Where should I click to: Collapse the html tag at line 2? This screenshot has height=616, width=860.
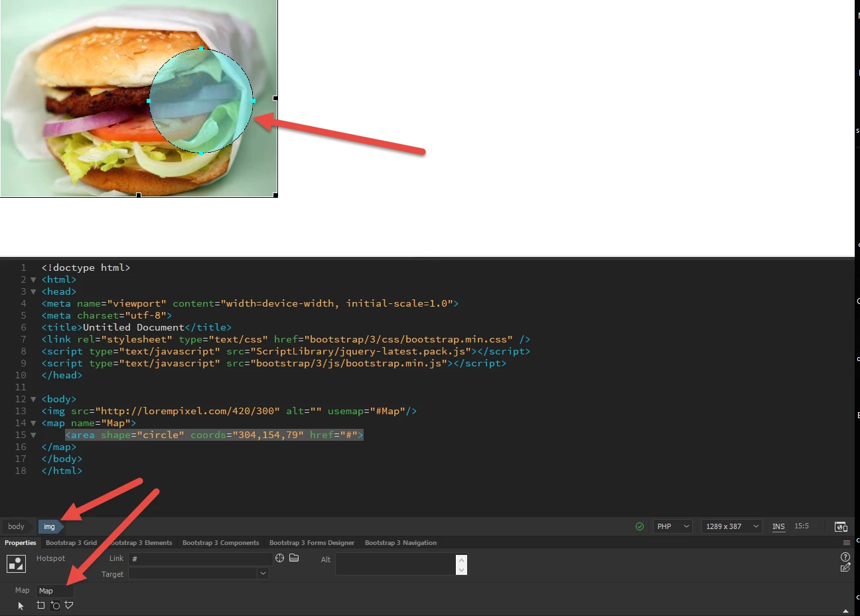[x=33, y=279]
